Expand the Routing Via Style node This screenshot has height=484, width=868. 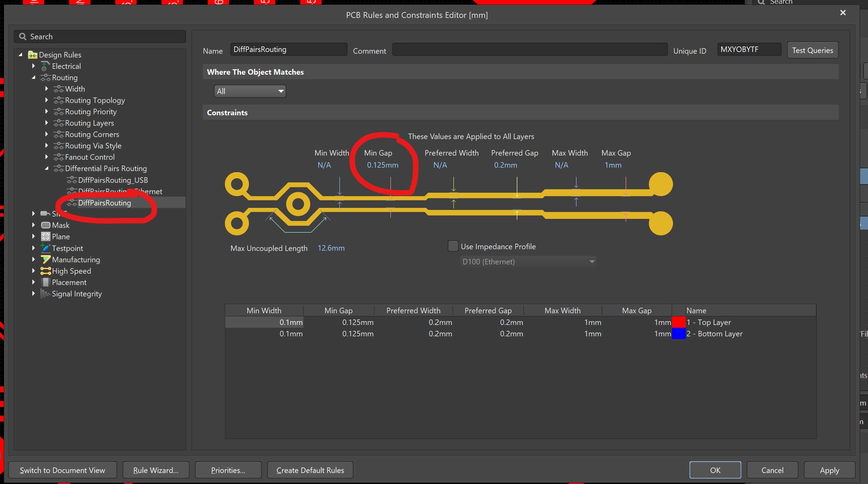46,146
